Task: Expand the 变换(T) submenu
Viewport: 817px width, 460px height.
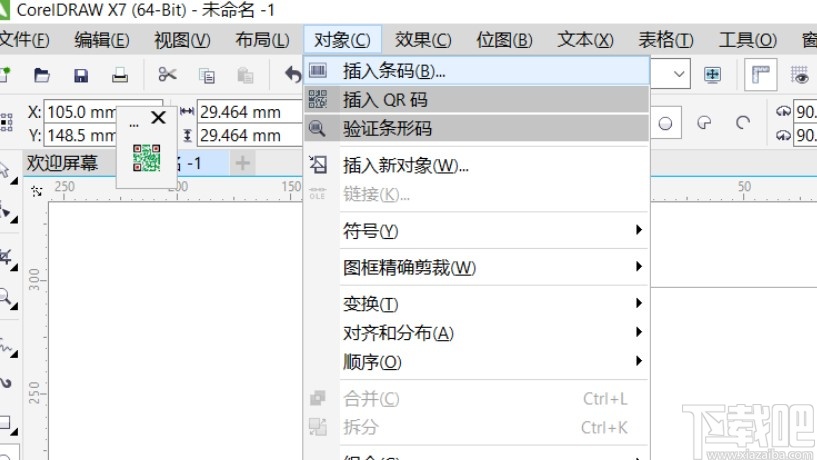Action: [x=476, y=303]
